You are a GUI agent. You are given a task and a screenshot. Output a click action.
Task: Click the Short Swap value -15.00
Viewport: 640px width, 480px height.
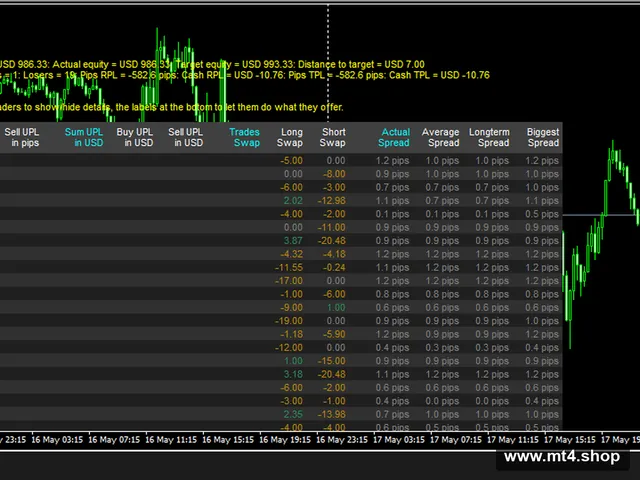pyautogui.click(x=331, y=361)
